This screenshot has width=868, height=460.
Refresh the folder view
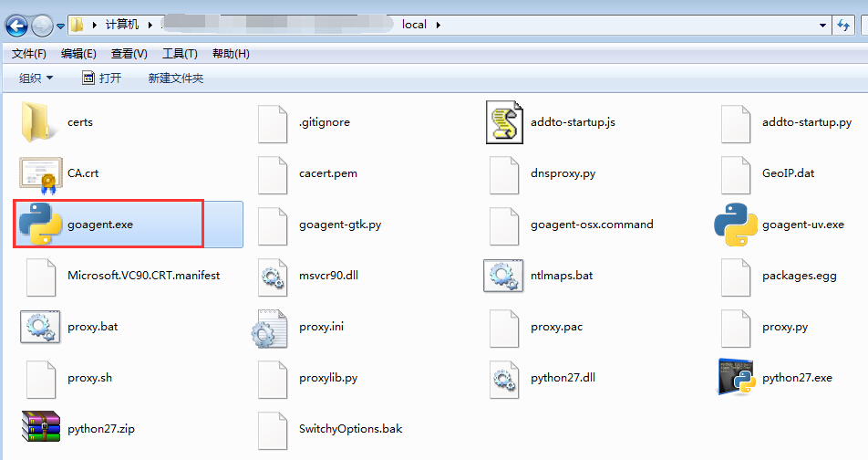pyautogui.click(x=843, y=25)
